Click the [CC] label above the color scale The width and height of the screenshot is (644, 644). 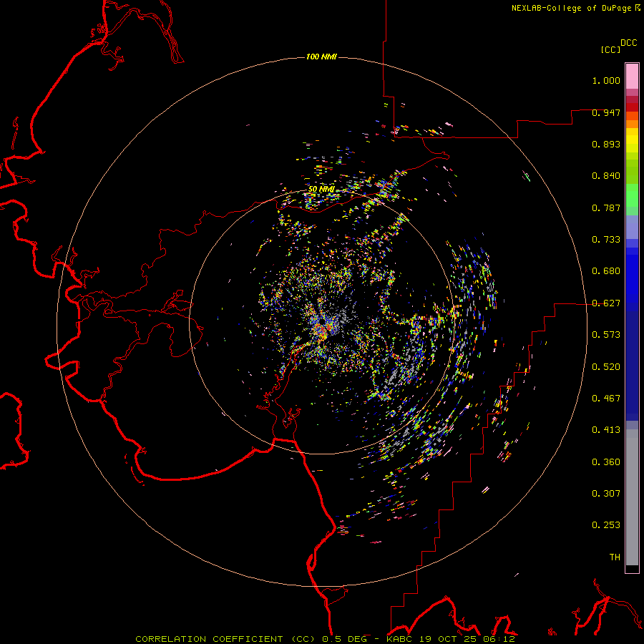611,49
